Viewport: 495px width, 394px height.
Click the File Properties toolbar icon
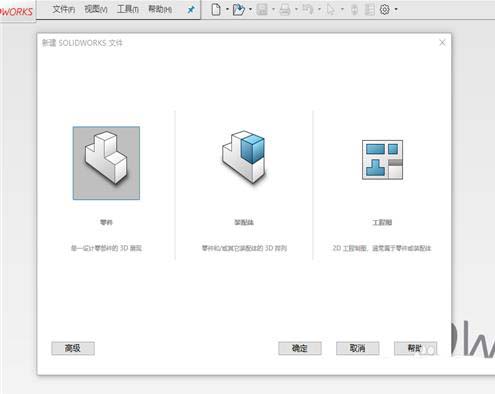click(x=369, y=10)
